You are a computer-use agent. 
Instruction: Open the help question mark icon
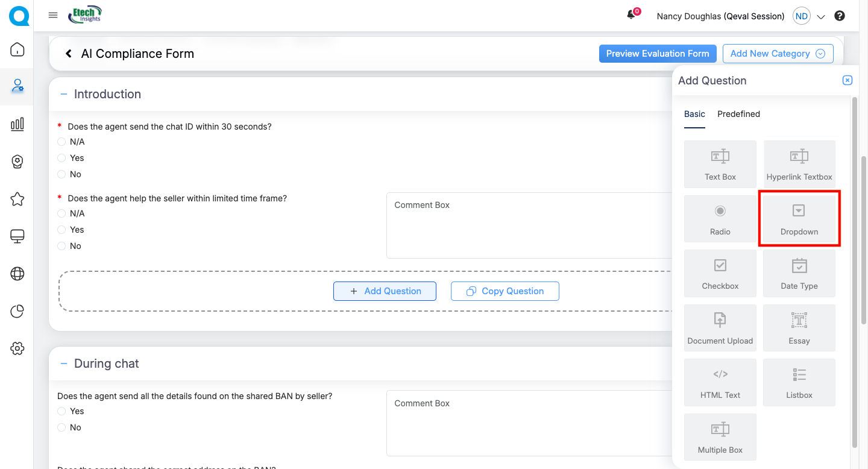pyautogui.click(x=840, y=16)
